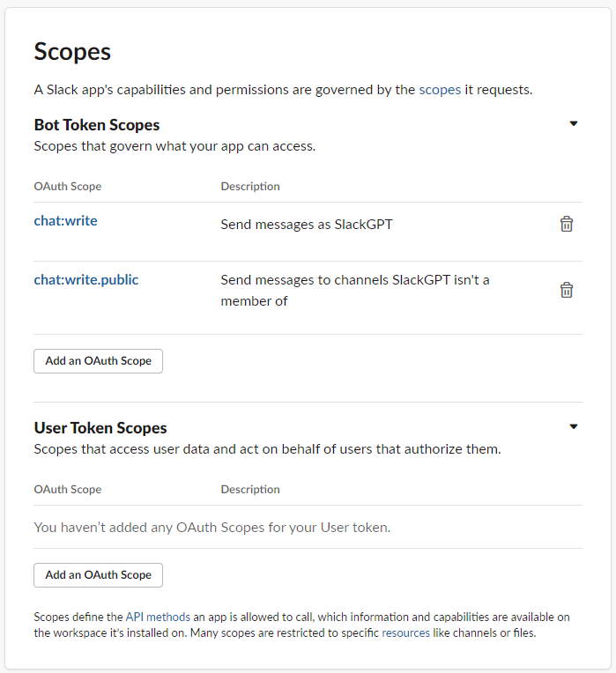Collapse the Bot Token Scopes section
The height and width of the screenshot is (673, 616).
click(x=574, y=123)
